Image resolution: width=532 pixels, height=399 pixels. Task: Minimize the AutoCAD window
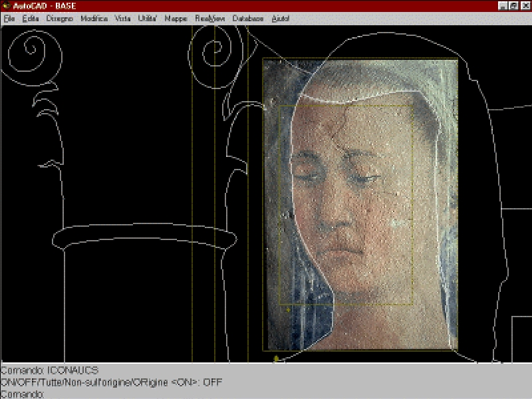pyautogui.click(x=503, y=6)
